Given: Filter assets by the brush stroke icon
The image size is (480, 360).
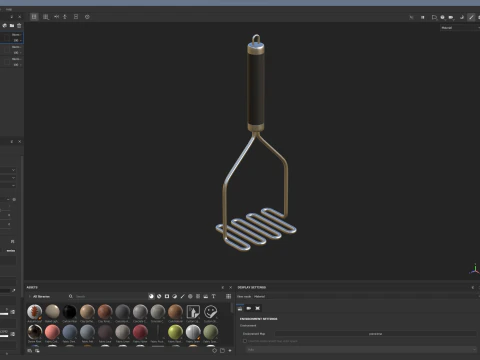Looking at the screenshot, I should pyautogui.click(x=182, y=296).
